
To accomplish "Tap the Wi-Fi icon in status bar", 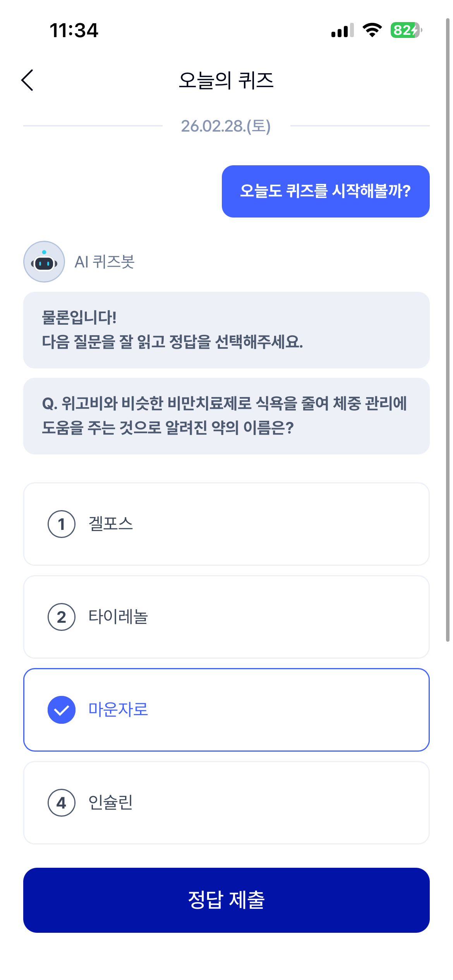I will (372, 30).
